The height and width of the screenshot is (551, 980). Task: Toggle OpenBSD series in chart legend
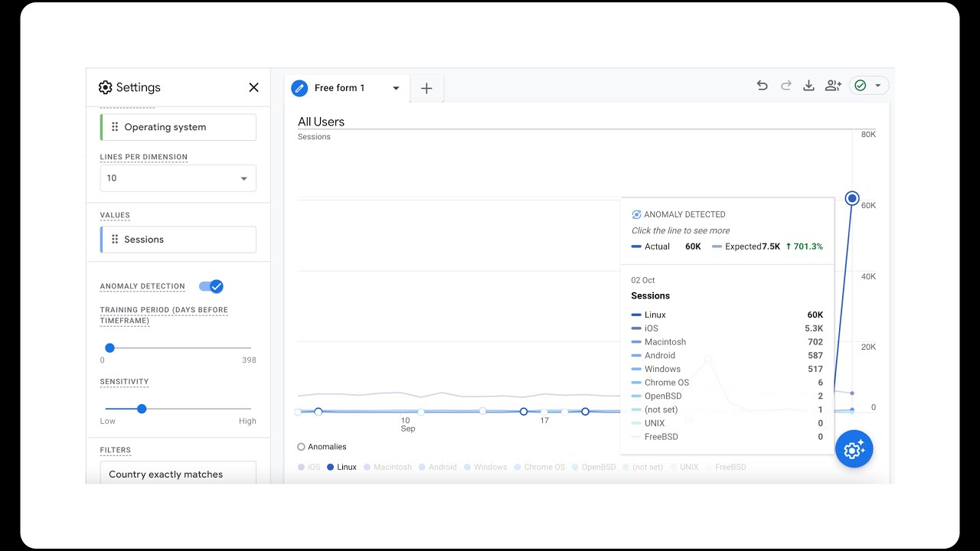click(x=593, y=467)
